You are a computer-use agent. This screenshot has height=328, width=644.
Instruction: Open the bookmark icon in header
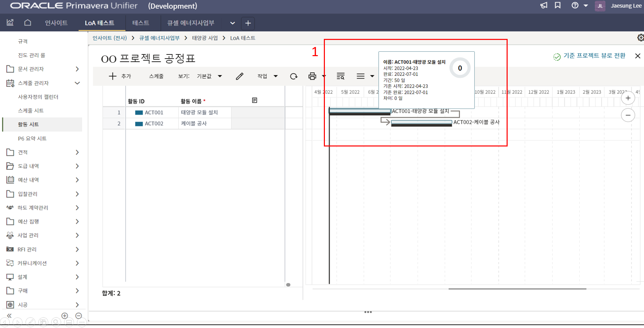558,6
